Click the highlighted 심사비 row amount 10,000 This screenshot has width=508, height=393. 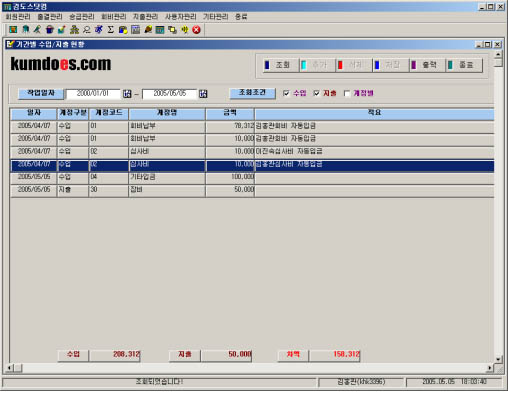(230, 165)
